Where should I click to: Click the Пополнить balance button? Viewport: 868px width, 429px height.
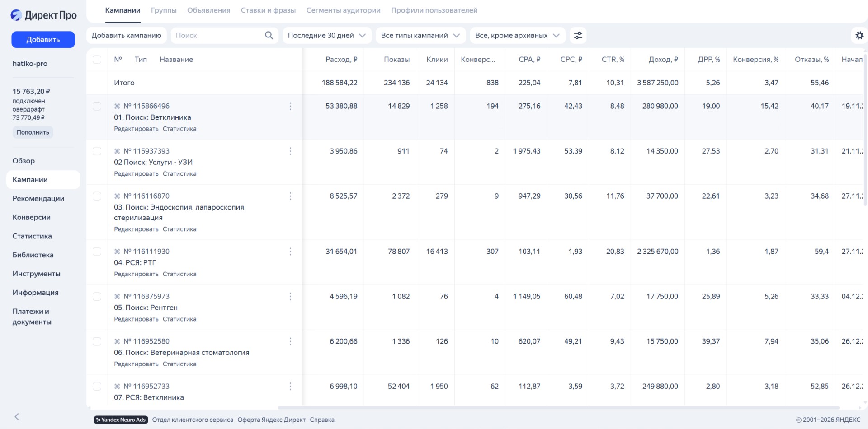click(x=33, y=132)
